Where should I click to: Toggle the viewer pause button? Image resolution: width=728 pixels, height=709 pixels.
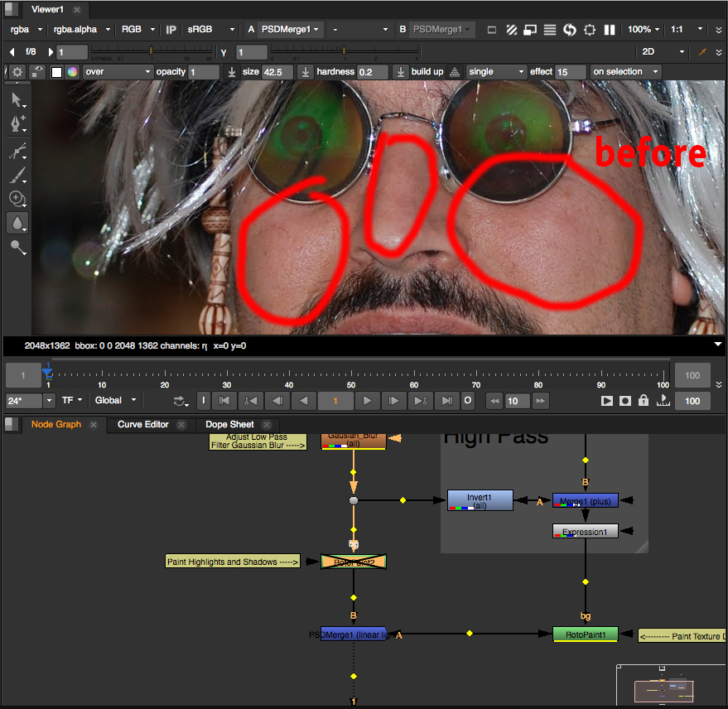coord(610,30)
